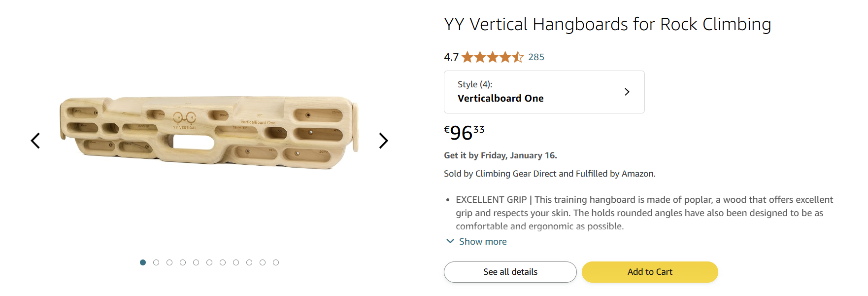This screenshot has width=868, height=296.
Task: Go to the next product image
Action: click(x=383, y=141)
